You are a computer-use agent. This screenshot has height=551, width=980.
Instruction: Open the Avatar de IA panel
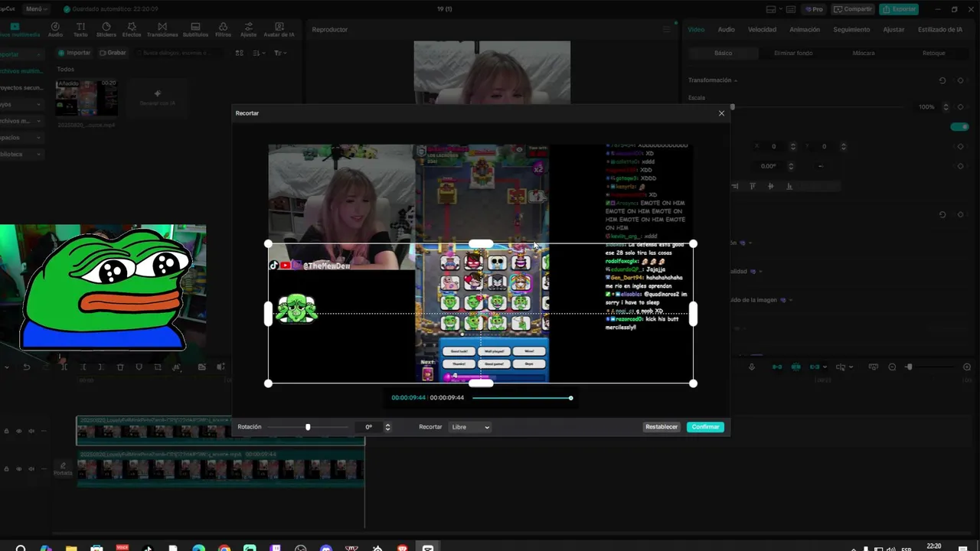[279, 29]
